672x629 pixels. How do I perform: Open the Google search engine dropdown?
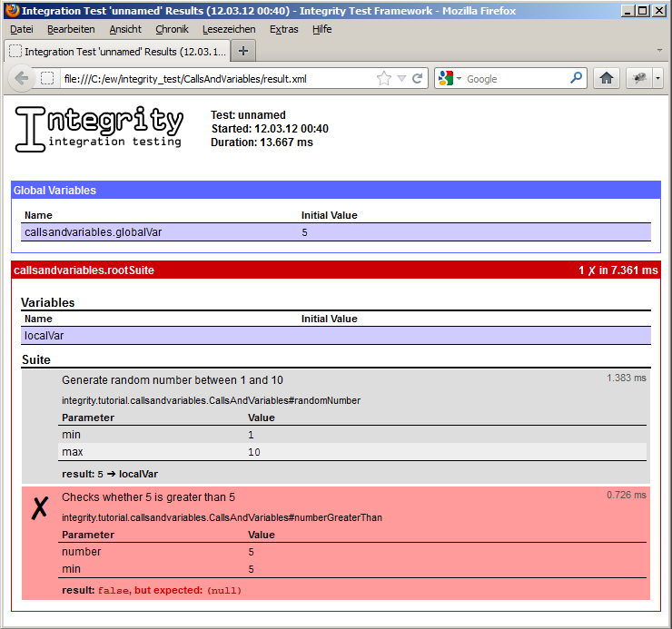click(x=450, y=79)
